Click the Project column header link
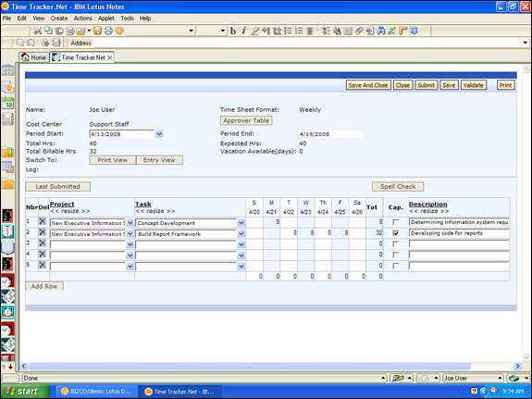The width and height of the screenshot is (532, 399). [x=62, y=204]
